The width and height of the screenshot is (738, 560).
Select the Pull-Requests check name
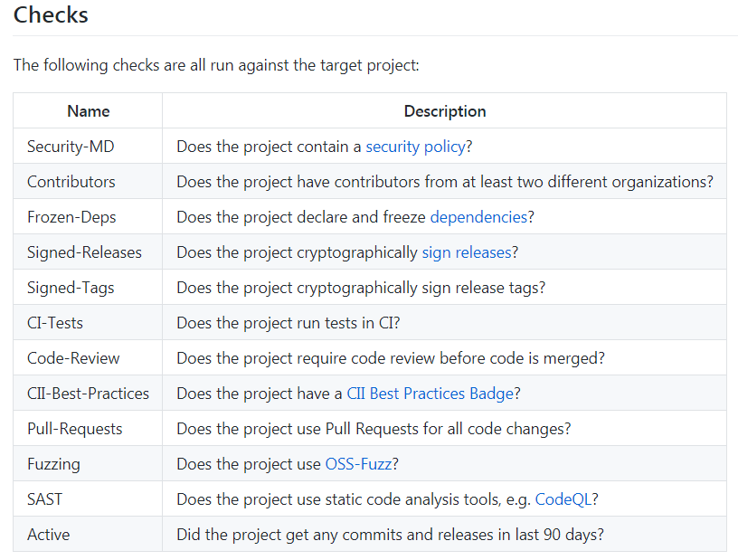coord(75,429)
